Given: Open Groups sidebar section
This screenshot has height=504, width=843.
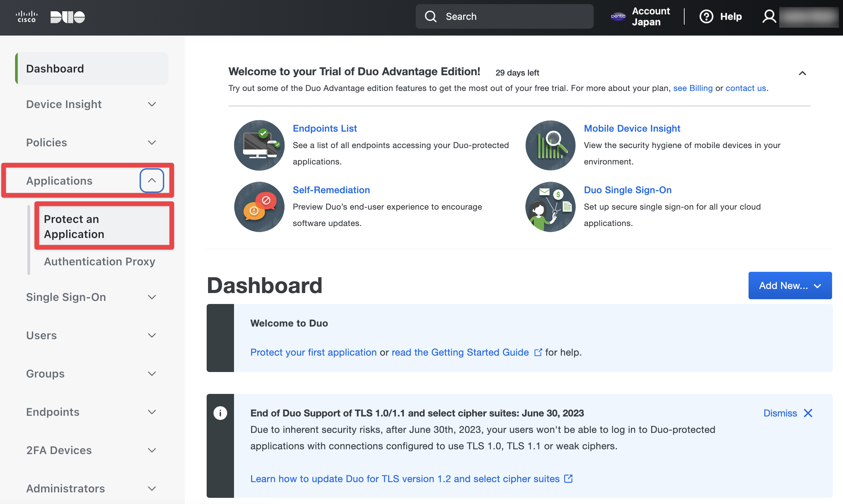Looking at the screenshot, I should [45, 374].
